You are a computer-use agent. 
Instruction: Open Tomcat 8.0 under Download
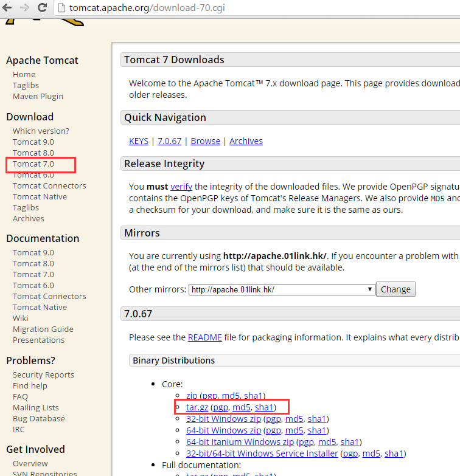33,153
